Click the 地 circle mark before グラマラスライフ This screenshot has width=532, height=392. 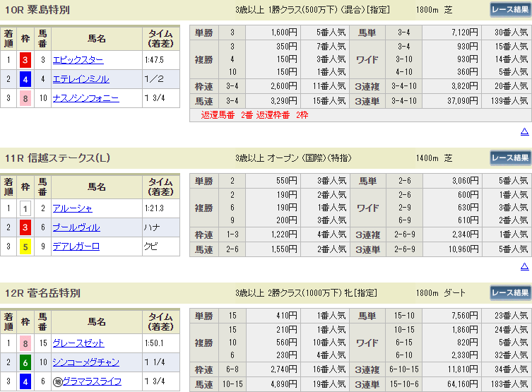[58, 382]
